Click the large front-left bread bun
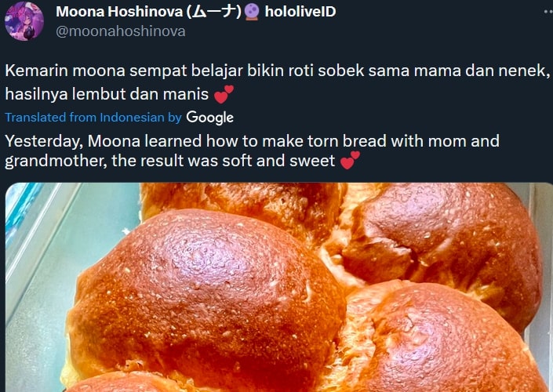The width and height of the screenshot is (553, 392). 206,296
